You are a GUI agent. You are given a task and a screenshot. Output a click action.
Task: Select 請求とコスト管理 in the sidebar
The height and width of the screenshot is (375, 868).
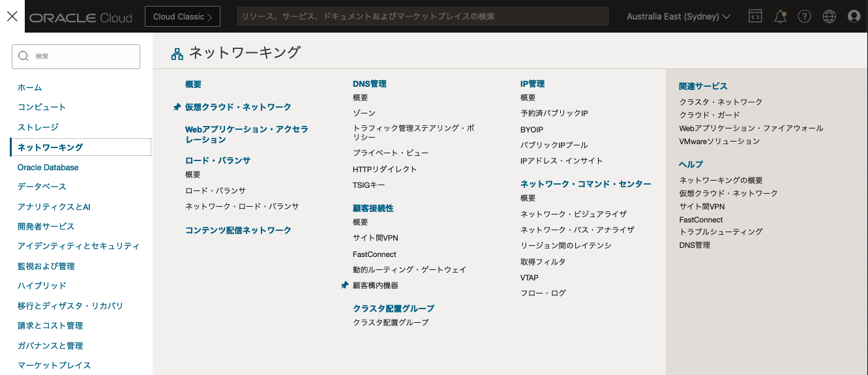point(50,325)
